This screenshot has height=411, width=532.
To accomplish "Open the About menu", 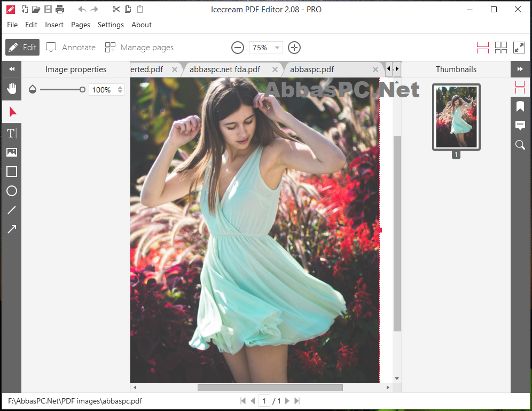I will [142, 25].
